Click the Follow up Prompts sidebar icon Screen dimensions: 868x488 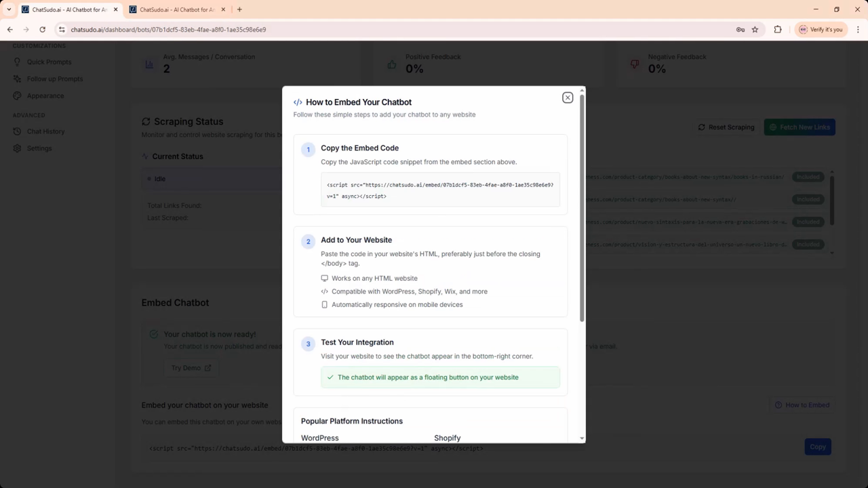tap(18, 79)
